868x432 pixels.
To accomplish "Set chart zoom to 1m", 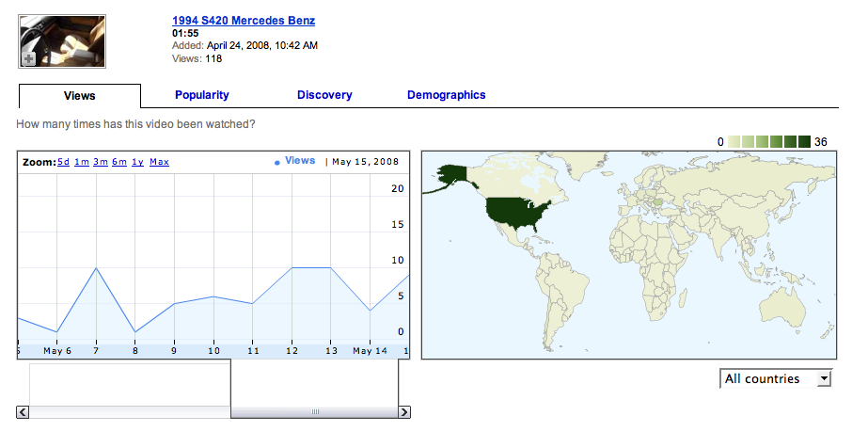I will tap(82, 162).
